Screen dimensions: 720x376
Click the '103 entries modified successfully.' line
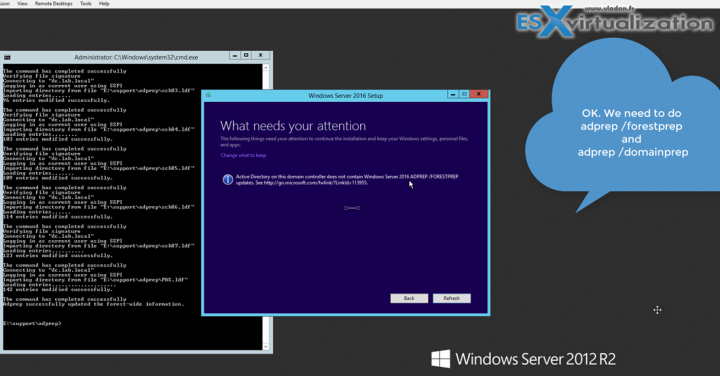pos(57,139)
